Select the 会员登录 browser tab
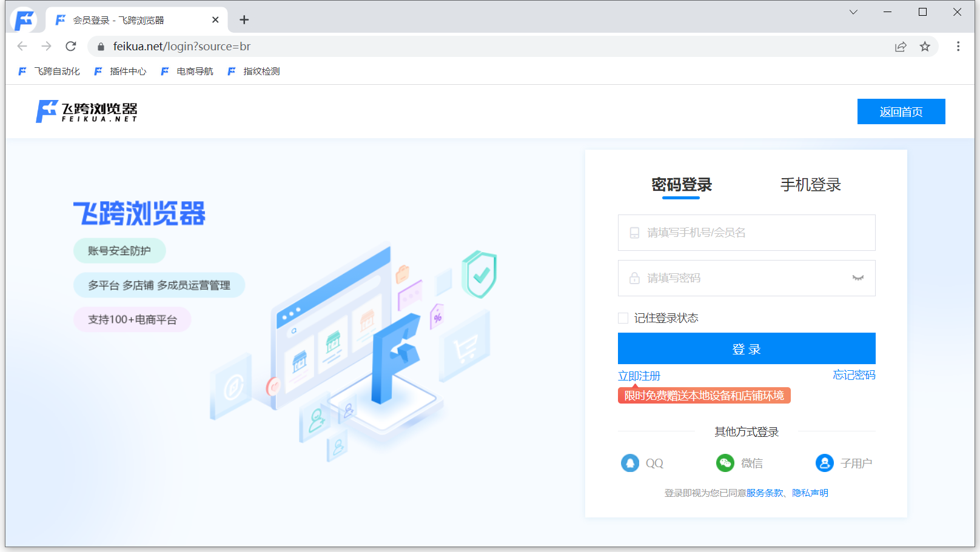 pos(136,20)
